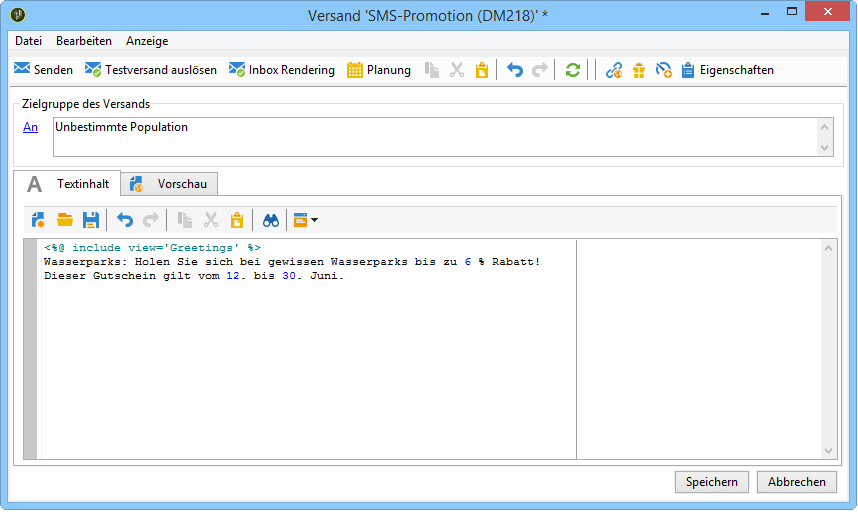
Task: Click the application icon in title bar
Action: pos(18,15)
